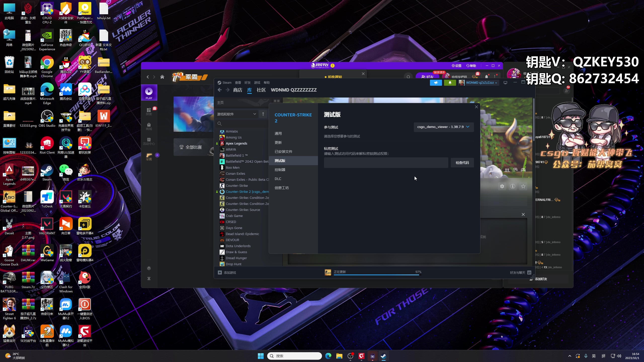Click the blue Steam announcements megaphone
The width and height of the screenshot is (644, 362).
point(436,83)
